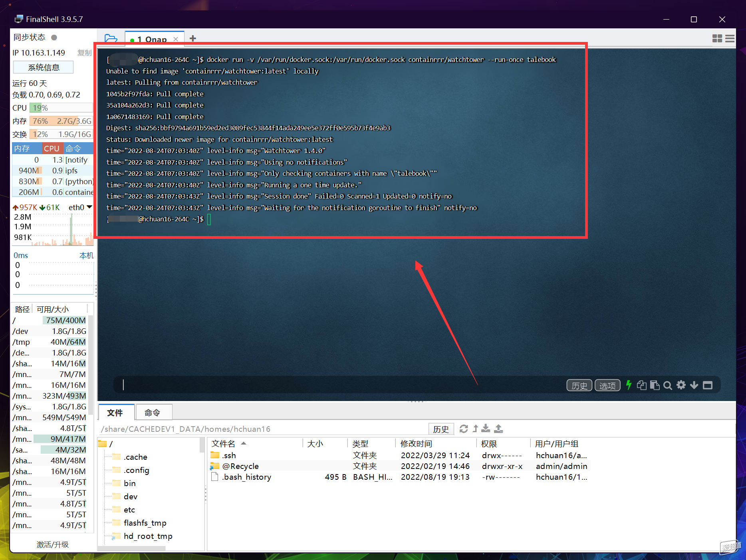Select the .bash_history file row

pyautogui.click(x=399, y=477)
